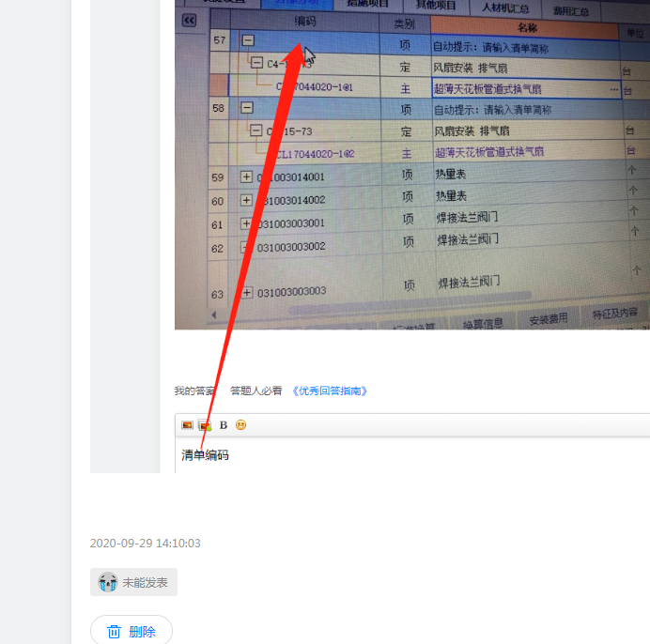Click row 58 name cell 自动提示：请输入清单简称

526,110
